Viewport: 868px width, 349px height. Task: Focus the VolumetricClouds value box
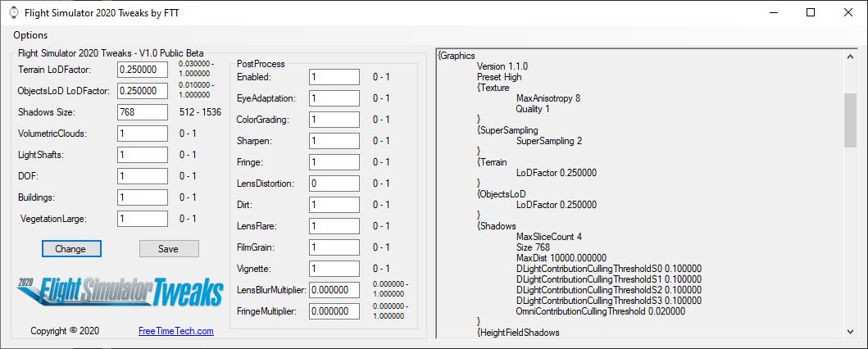tap(143, 134)
